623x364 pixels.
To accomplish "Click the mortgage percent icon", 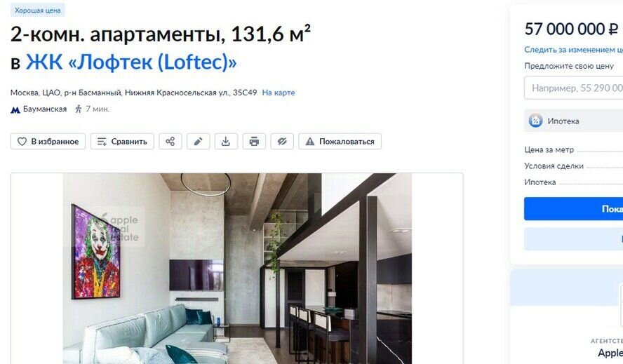I will pyautogui.click(x=535, y=121).
